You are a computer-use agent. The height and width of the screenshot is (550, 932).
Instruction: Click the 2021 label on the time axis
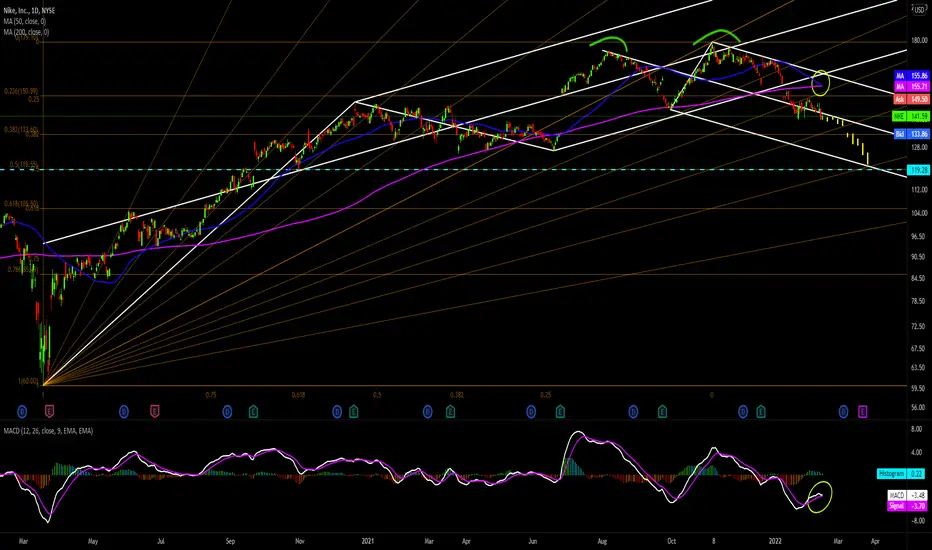click(x=368, y=542)
